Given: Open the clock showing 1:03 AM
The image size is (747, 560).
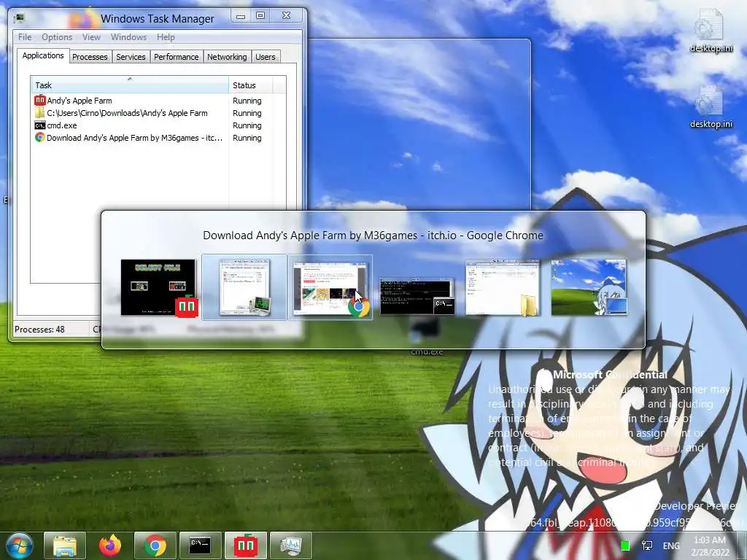Looking at the screenshot, I should [710, 545].
